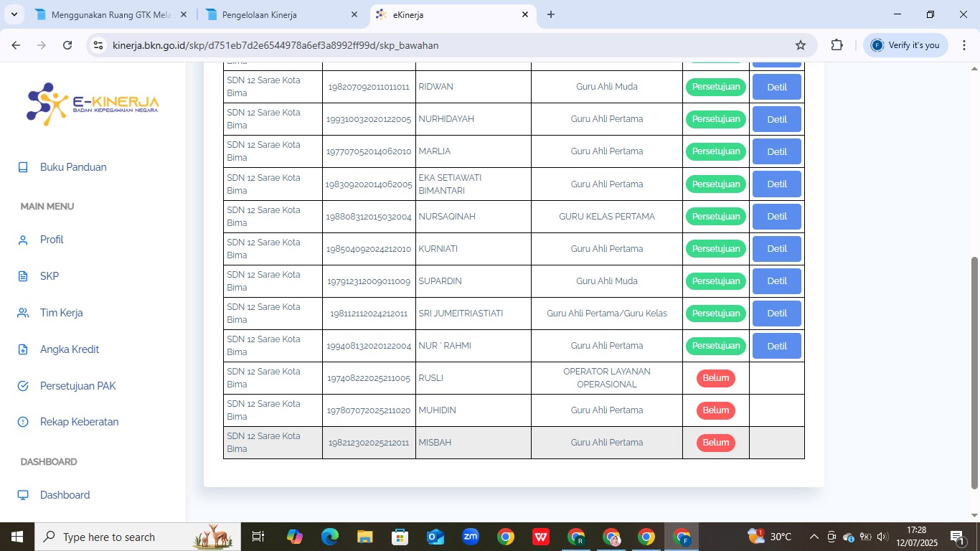
Task: Click the address bar URL
Action: [x=275, y=45]
